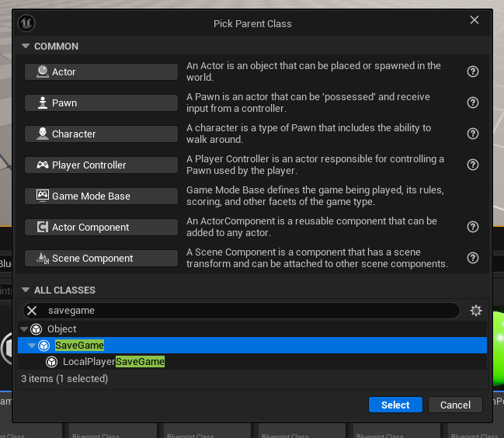504x438 pixels.
Task: Choose Character as the parent class
Action: (101, 134)
